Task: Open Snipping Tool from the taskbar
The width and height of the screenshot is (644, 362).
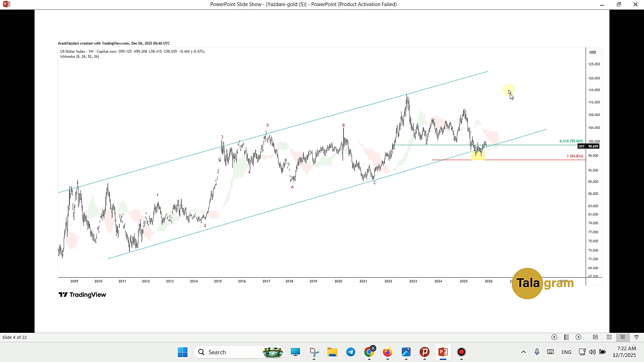Action: (314, 352)
